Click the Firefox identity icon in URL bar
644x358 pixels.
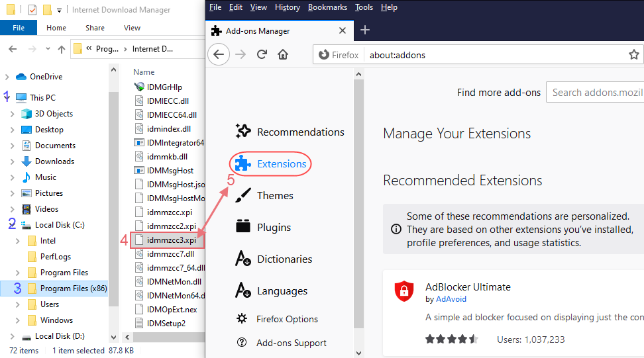point(339,55)
